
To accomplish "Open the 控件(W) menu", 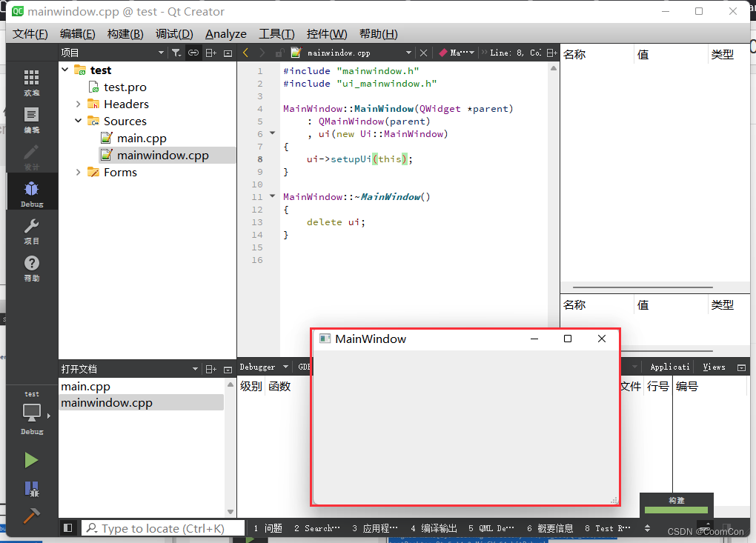I will pyautogui.click(x=326, y=34).
